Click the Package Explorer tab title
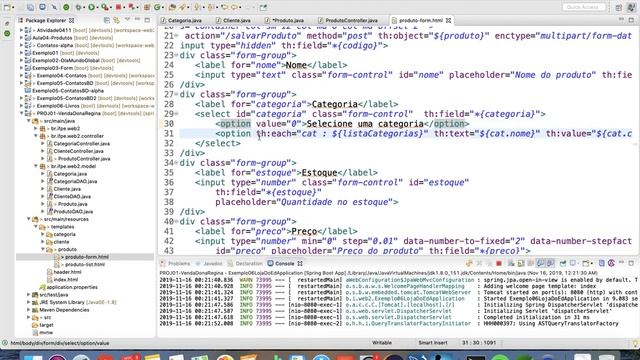 (45, 20)
